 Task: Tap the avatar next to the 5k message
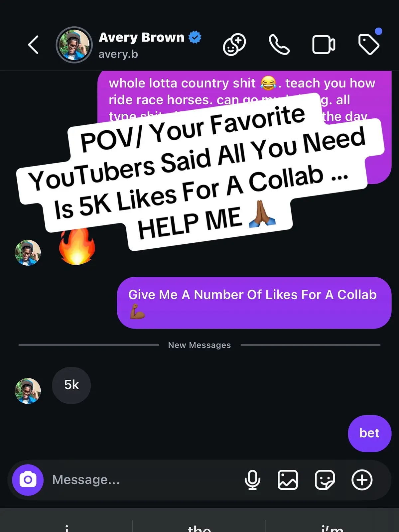28,391
